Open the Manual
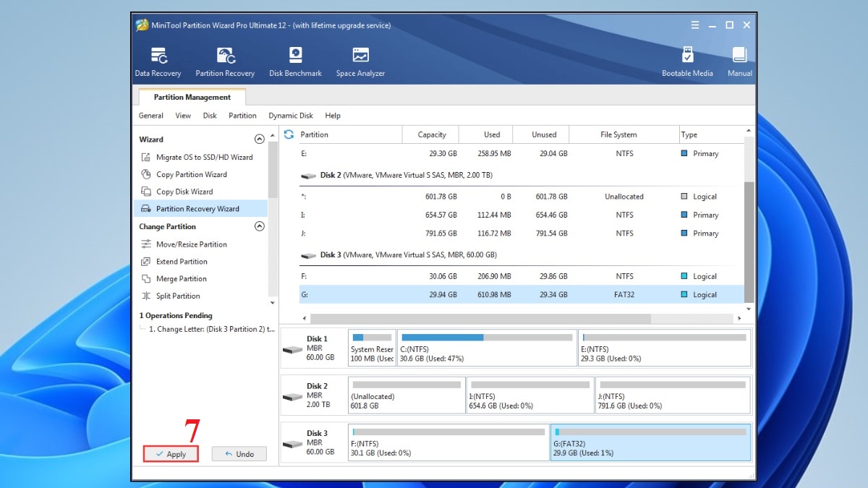This screenshot has height=488, width=868. click(x=739, y=61)
